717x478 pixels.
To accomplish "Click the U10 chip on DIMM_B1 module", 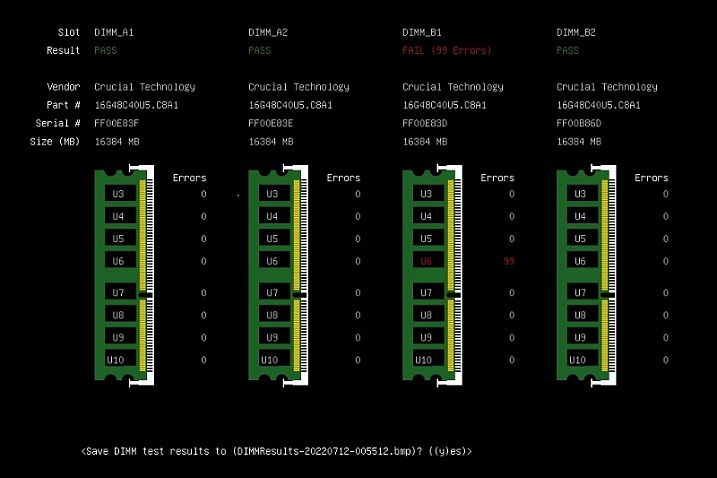I will 428,359.
